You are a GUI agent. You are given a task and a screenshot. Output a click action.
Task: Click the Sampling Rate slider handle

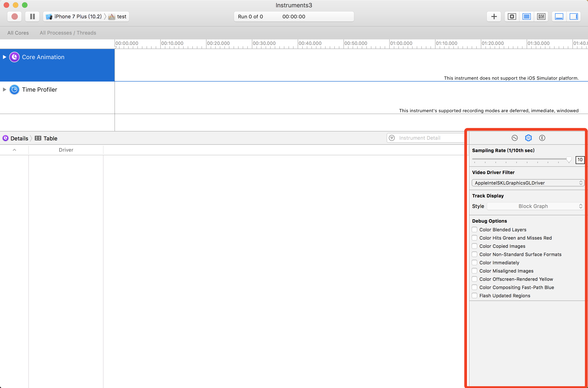[569, 160]
